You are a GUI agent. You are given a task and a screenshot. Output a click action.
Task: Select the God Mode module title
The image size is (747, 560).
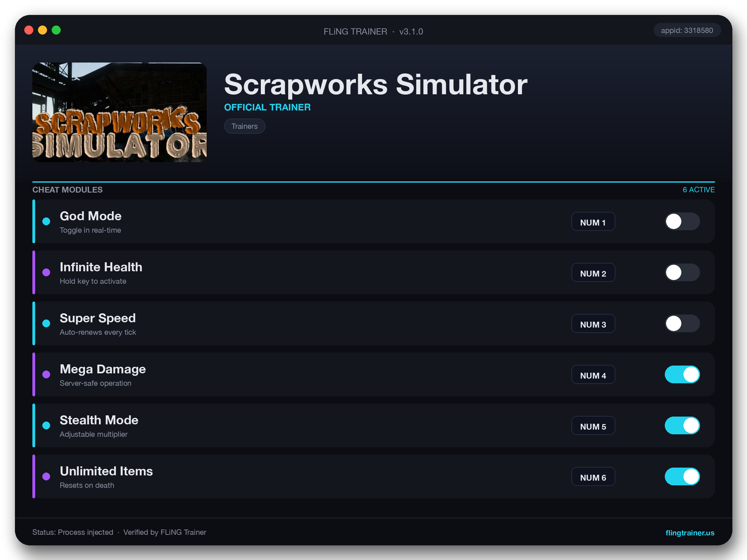click(91, 216)
